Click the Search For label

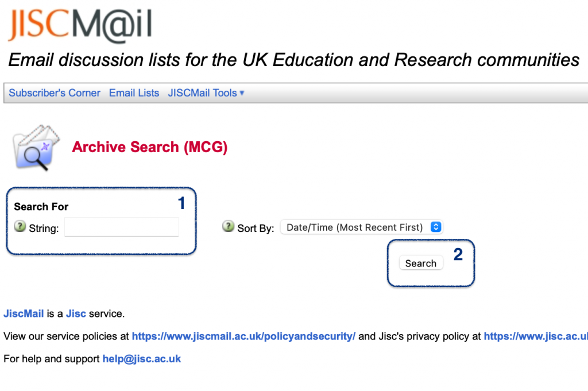tap(41, 207)
